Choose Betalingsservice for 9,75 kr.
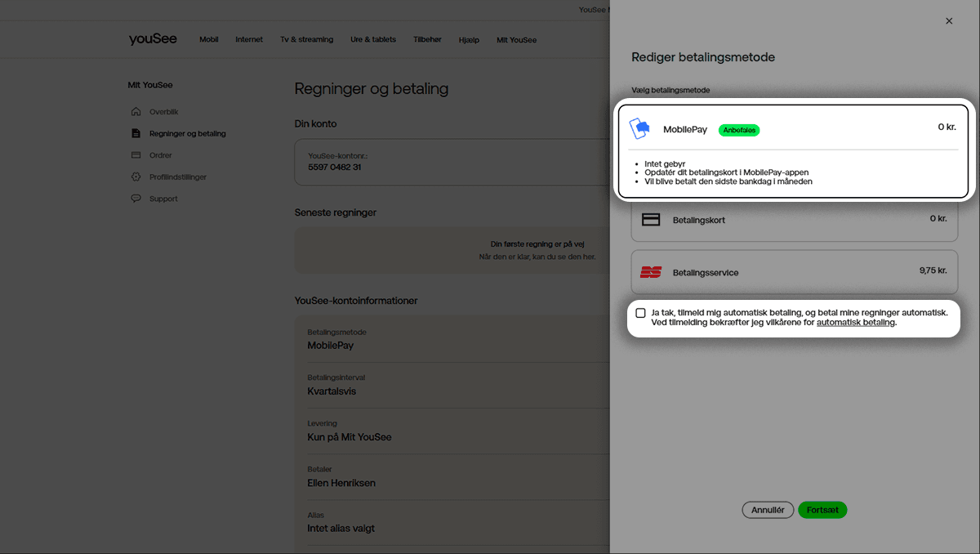The image size is (980, 554). coord(793,272)
